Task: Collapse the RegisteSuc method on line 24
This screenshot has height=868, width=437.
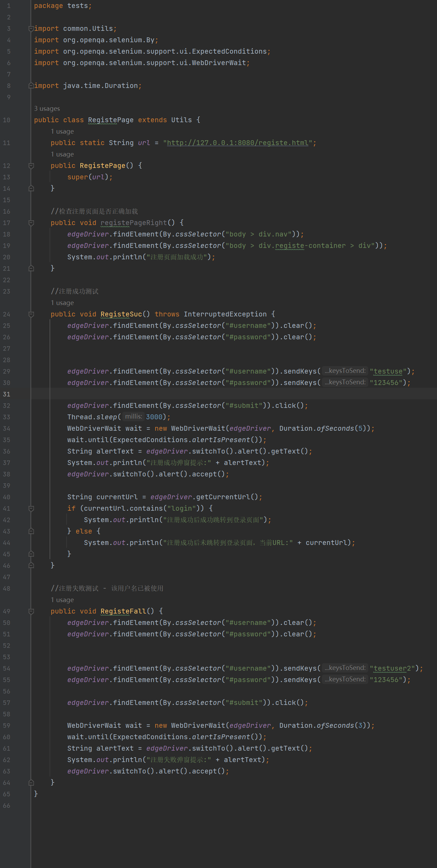Action: pos(31,314)
